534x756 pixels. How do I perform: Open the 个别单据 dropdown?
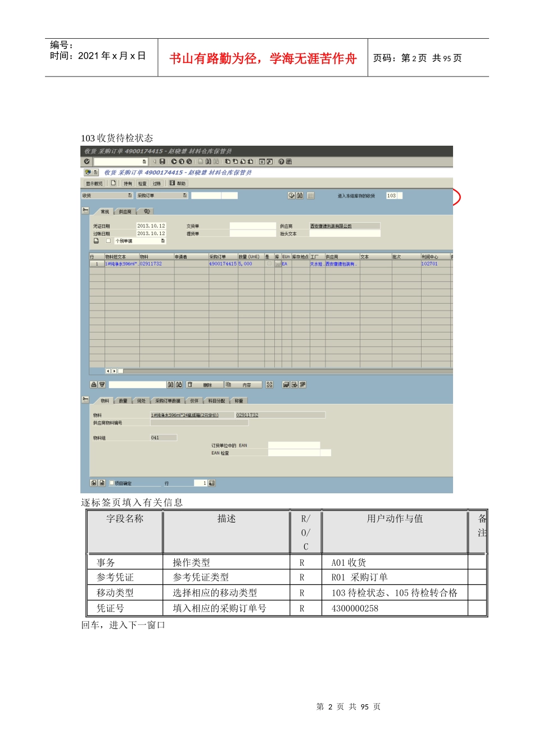pyautogui.click(x=163, y=241)
